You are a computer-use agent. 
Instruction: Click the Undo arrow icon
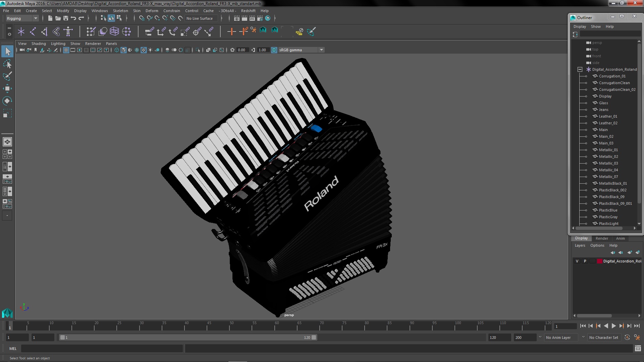tap(73, 18)
